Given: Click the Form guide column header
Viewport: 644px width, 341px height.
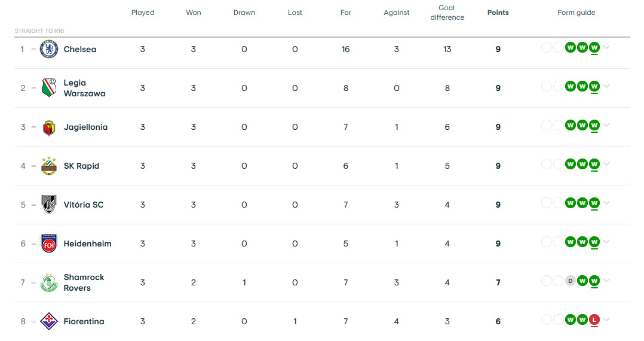Looking at the screenshot, I should tap(576, 13).
